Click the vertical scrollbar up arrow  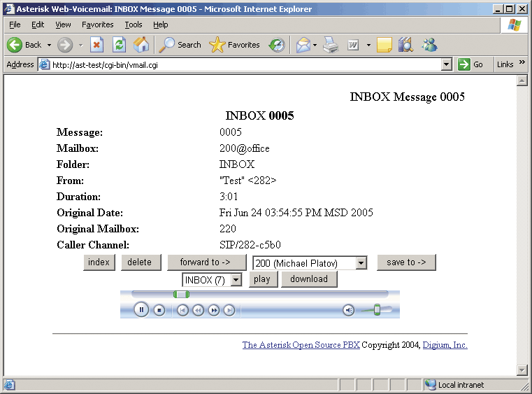click(522, 81)
